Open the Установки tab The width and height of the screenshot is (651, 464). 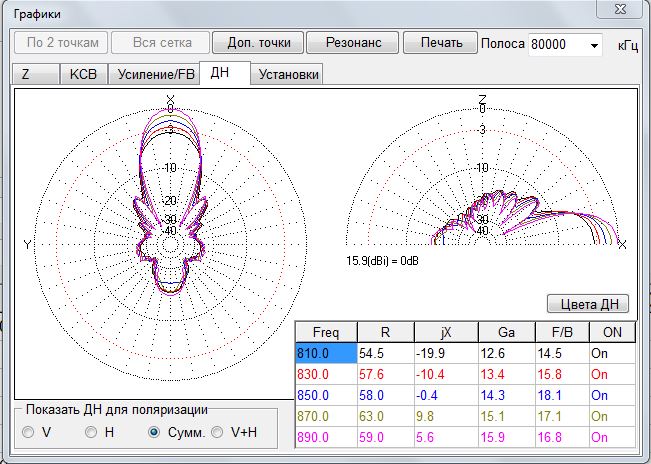point(287,75)
